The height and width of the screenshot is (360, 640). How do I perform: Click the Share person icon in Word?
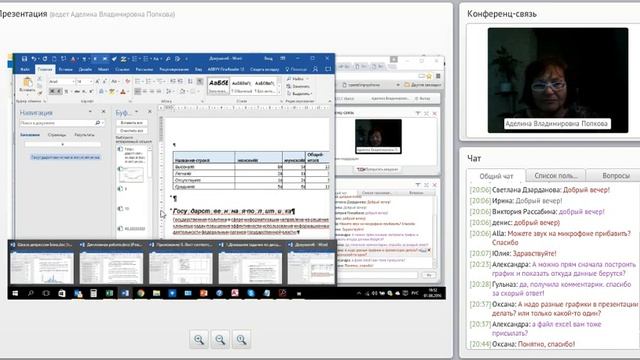[x=315, y=69]
